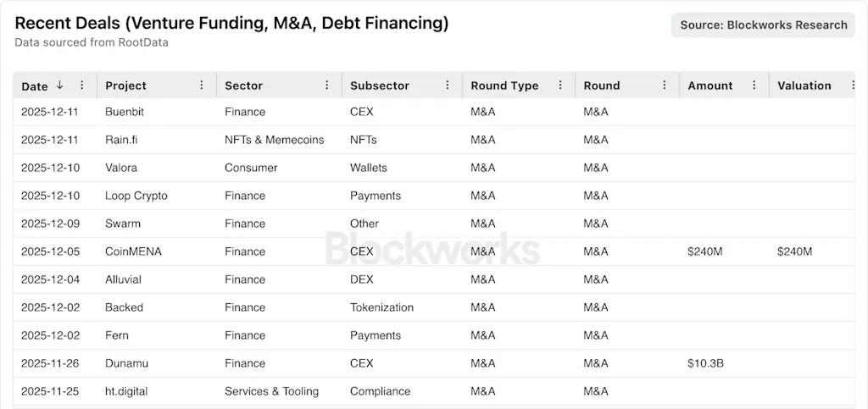Toggle Date sort order arrow

point(60,86)
